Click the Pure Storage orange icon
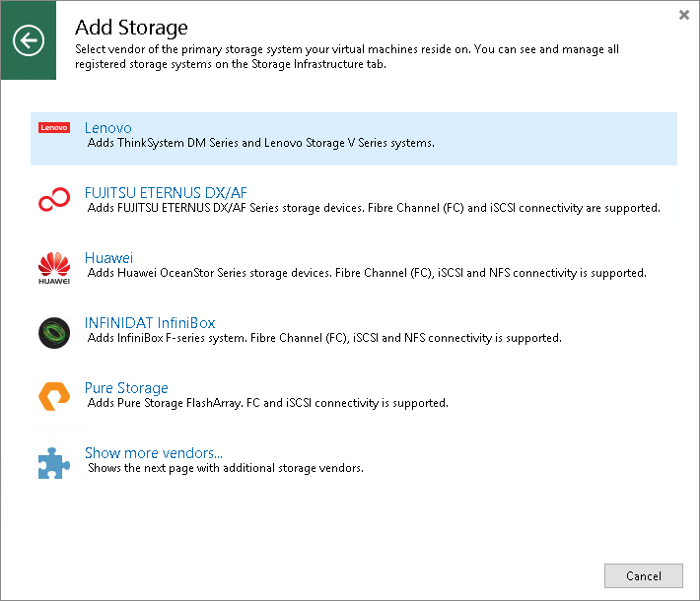Screen dimensions: 700x601 coord(54,397)
